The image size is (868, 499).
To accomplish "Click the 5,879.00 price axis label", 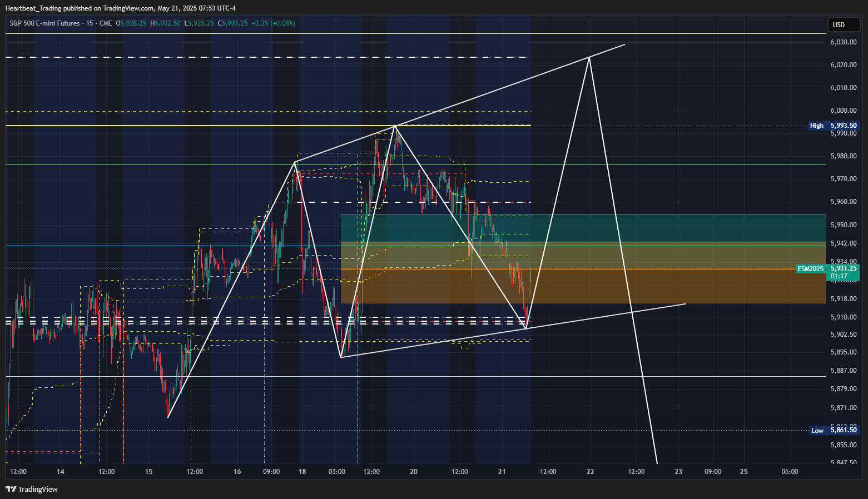I will (x=843, y=389).
